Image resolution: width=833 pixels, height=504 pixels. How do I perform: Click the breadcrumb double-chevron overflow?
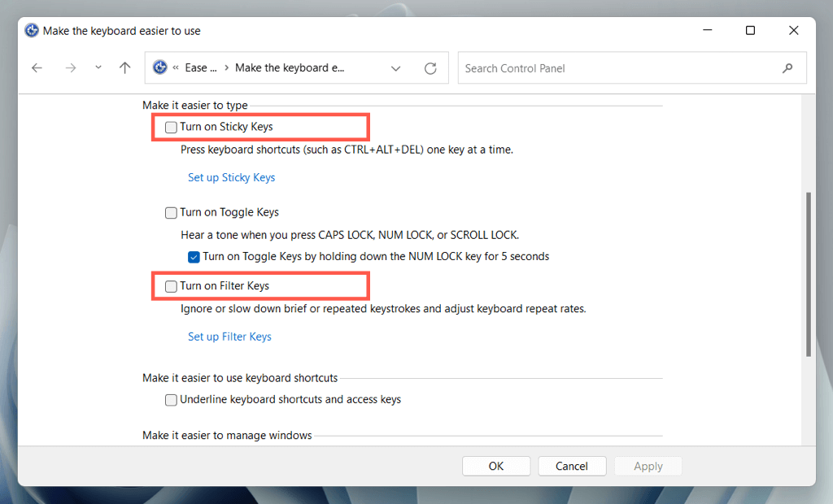[176, 68]
